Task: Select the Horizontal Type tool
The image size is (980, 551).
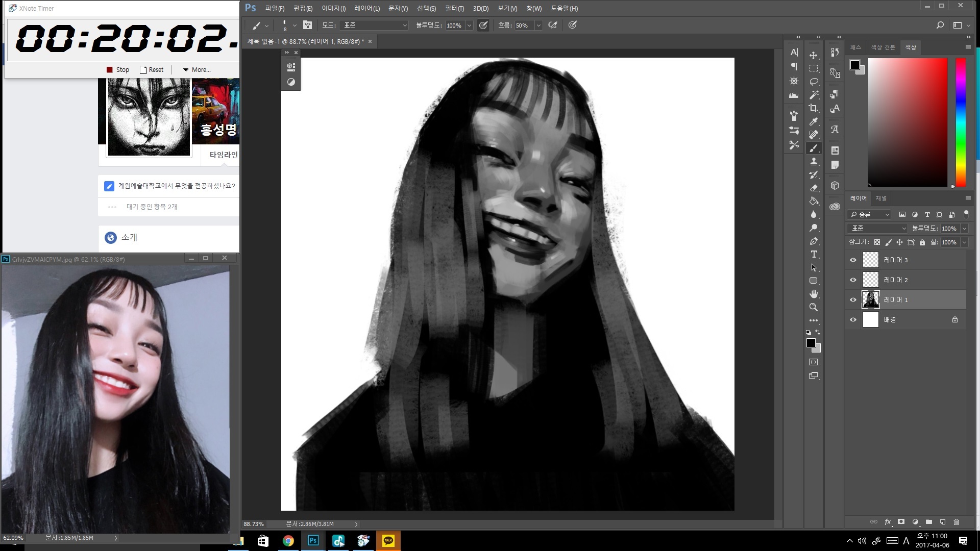Action: click(x=814, y=254)
